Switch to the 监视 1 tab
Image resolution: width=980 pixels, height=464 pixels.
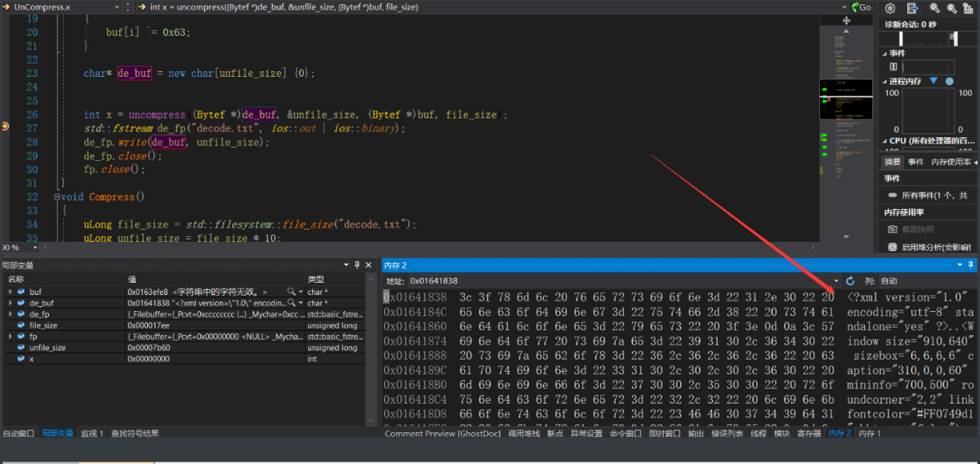point(91,433)
